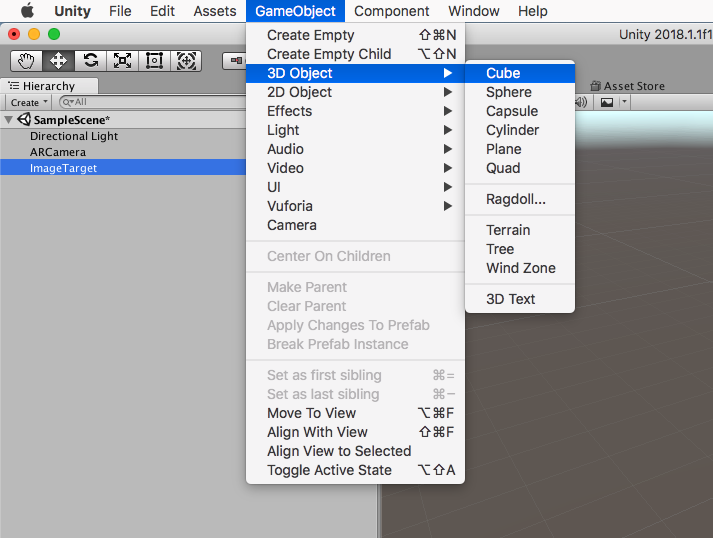Toggle scene audio speaker button
The width and height of the screenshot is (713, 538).
click(x=582, y=102)
